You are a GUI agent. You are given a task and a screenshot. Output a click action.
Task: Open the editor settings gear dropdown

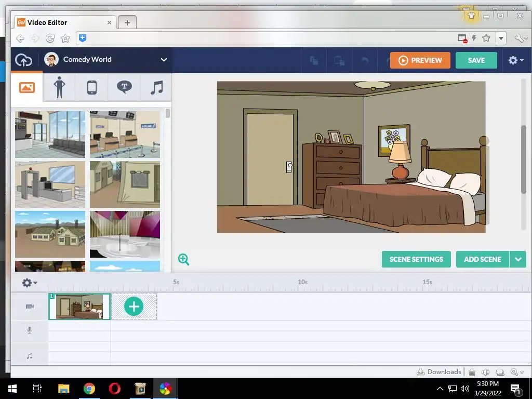click(516, 60)
